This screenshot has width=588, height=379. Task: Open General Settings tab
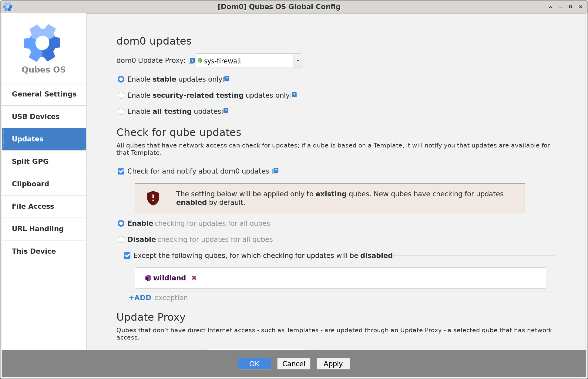44,94
